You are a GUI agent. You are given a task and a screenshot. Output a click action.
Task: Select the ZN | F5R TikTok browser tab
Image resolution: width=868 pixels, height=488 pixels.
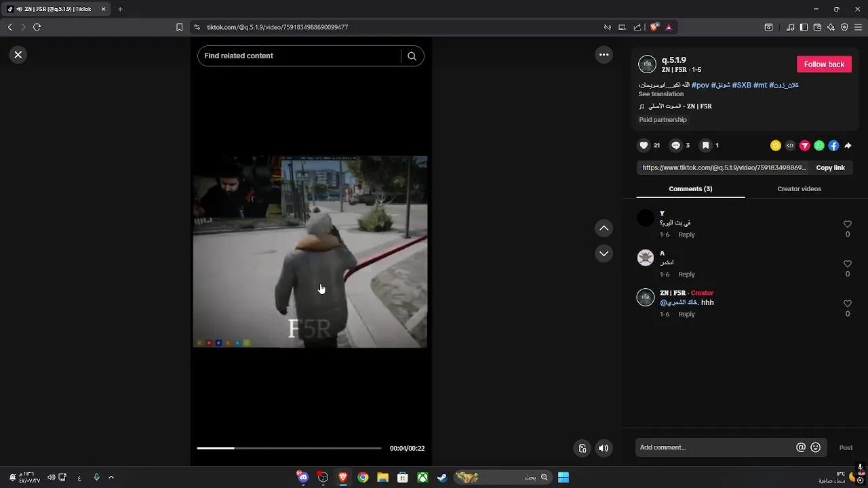click(56, 9)
